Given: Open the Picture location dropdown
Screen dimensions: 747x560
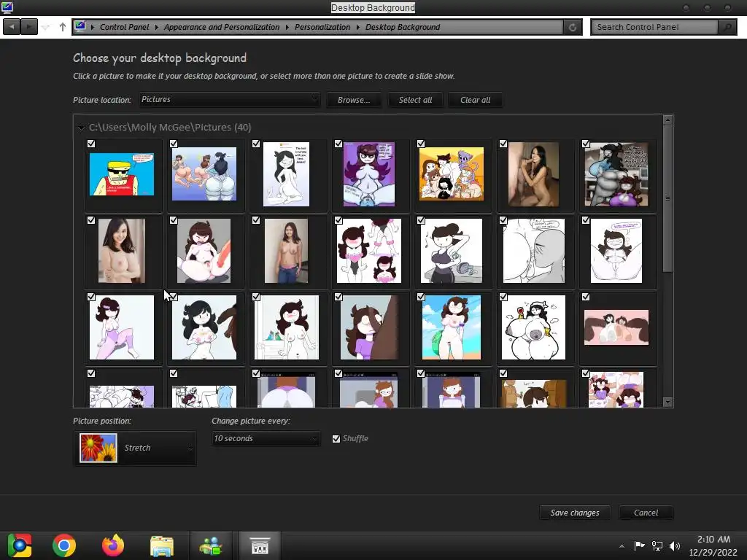Looking at the screenshot, I should [x=230, y=99].
